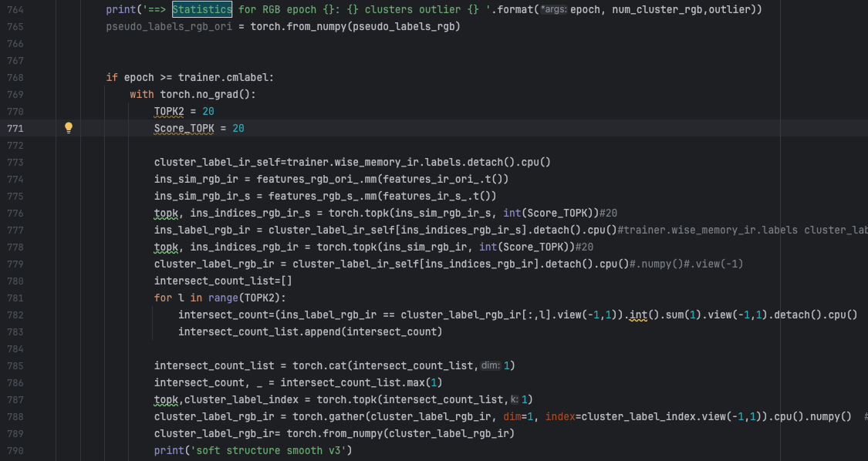
Task: Click the value 20 on line 771
Action: click(x=238, y=129)
